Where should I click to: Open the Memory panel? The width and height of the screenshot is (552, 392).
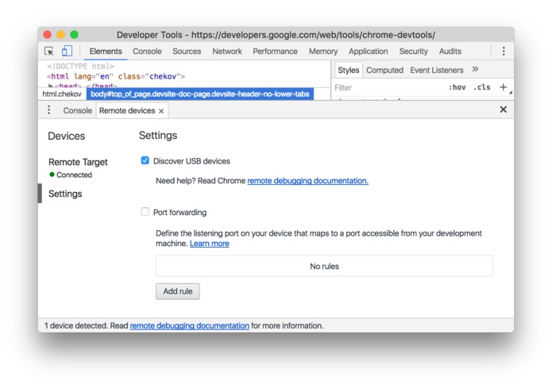(x=322, y=52)
